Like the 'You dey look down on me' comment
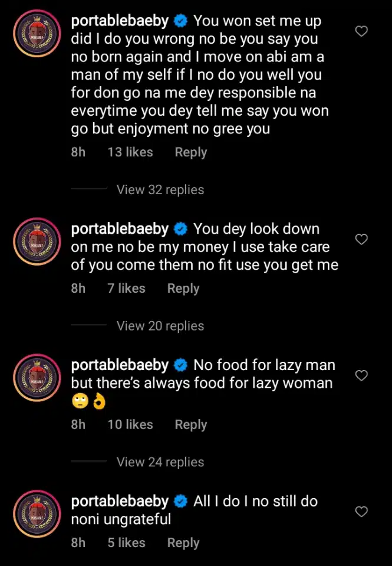The width and height of the screenshot is (392, 566). [x=361, y=239]
